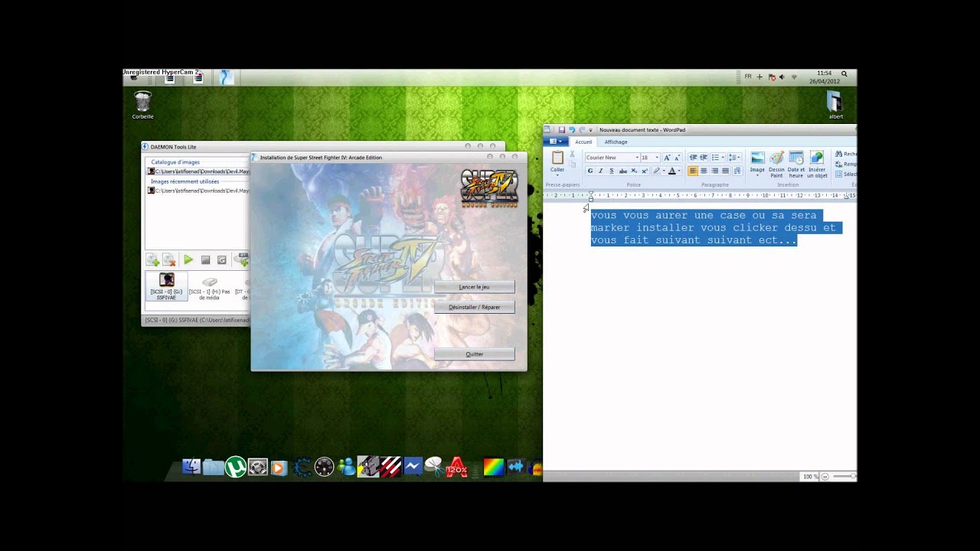
Task: Align text left in WordPad
Action: tap(693, 171)
